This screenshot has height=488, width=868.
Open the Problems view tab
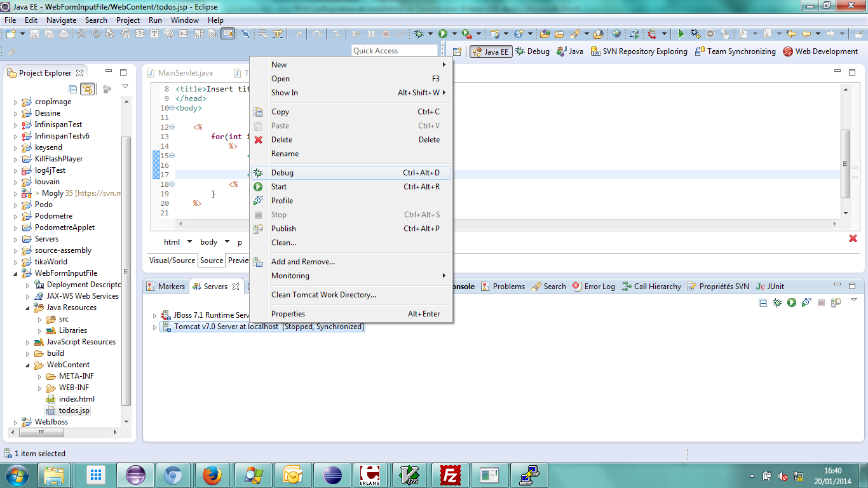point(503,287)
